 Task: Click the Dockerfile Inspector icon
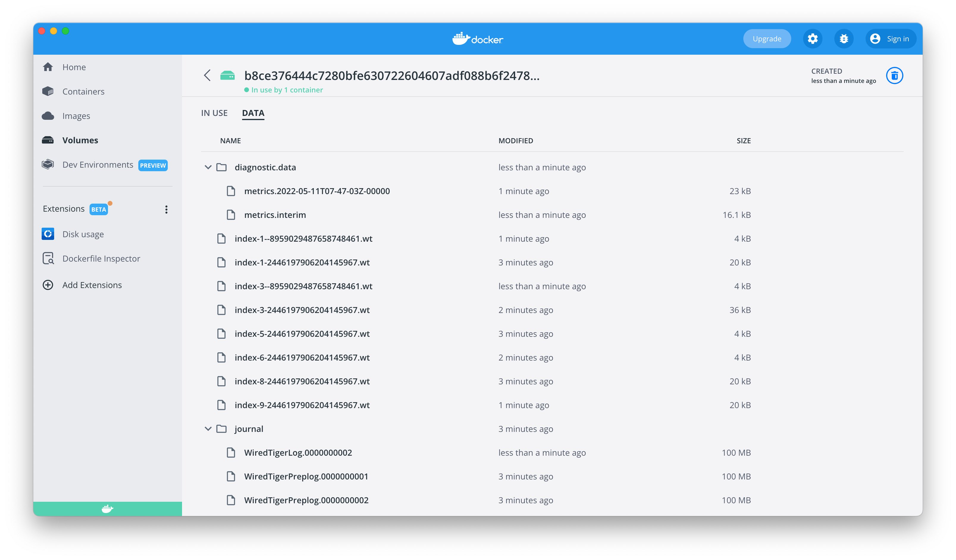point(48,258)
